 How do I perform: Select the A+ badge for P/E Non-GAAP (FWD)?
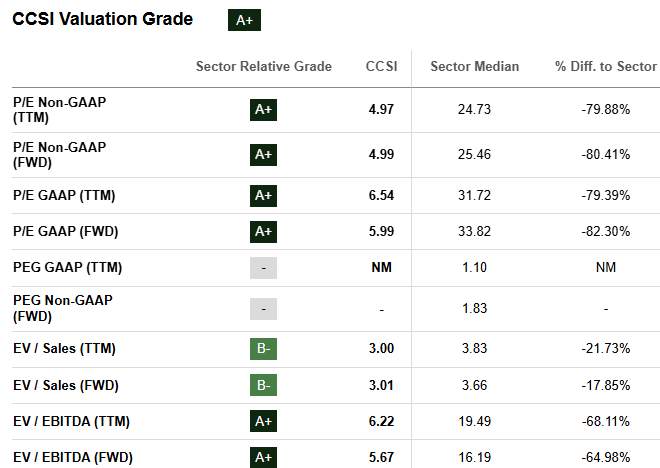(x=263, y=154)
